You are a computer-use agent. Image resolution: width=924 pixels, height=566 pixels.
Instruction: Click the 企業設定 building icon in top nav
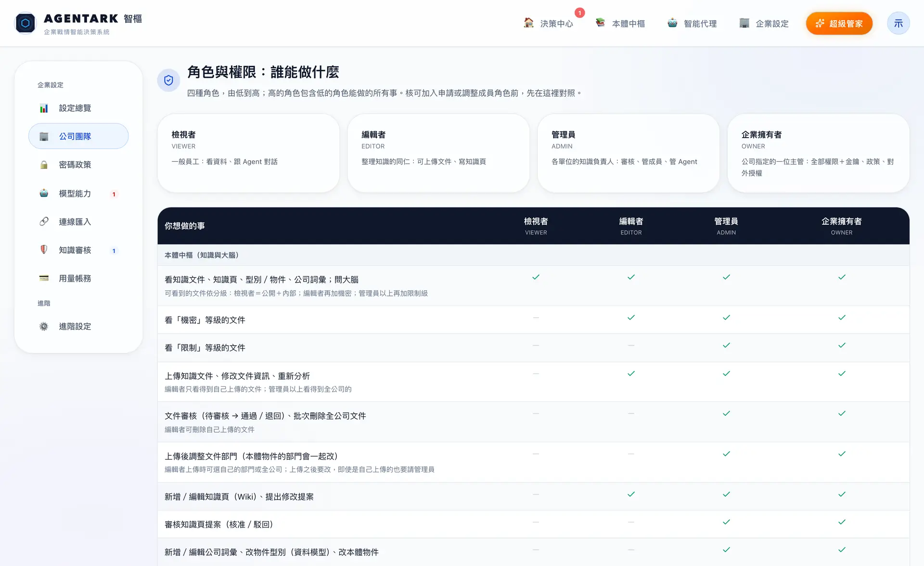coord(744,23)
